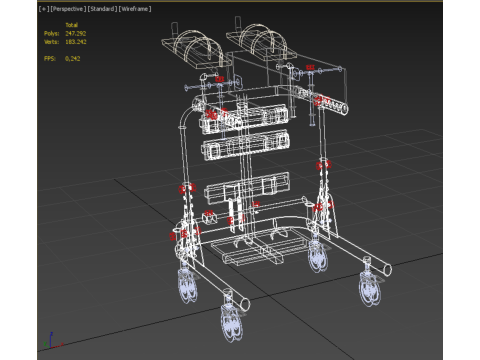Click the XYZ axis tripod gizmo
The height and width of the screenshot is (360, 480).
(53, 341)
